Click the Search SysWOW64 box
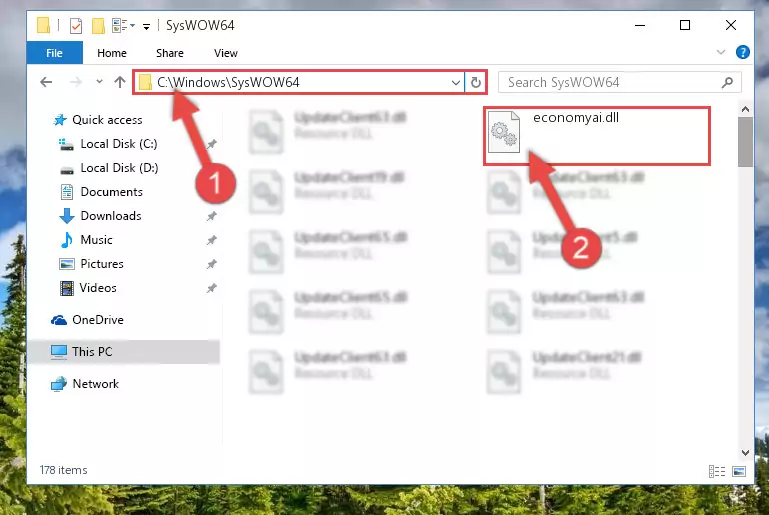 (610, 82)
